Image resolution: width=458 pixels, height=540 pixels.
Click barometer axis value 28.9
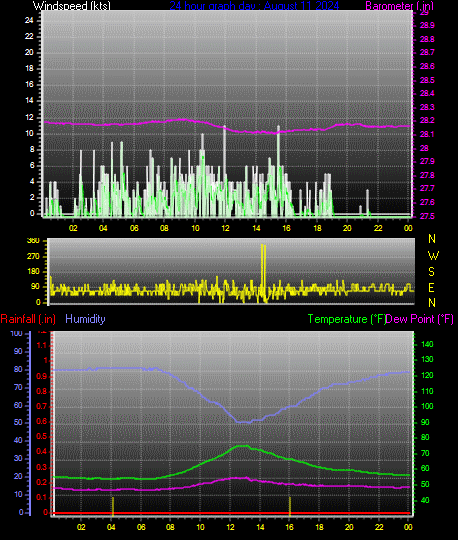[427, 25]
